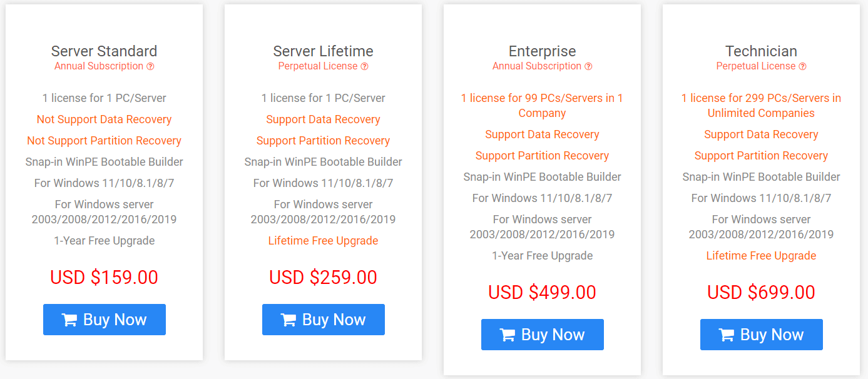This screenshot has height=379, width=868.
Task: Click the cart icon in Technician Buy Now
Action: [x=727, y=335]
